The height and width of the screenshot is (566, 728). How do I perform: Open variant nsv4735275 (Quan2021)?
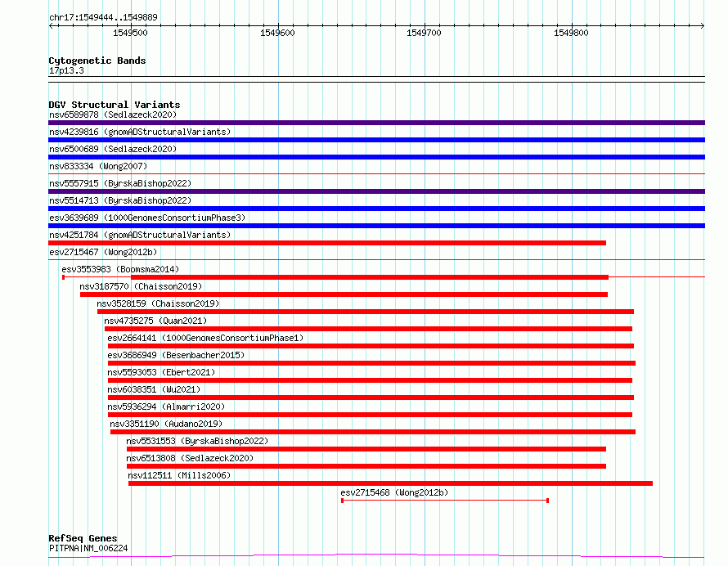[155, 321]
